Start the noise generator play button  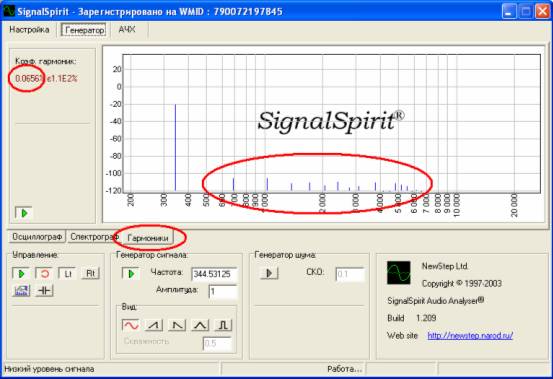269,274
